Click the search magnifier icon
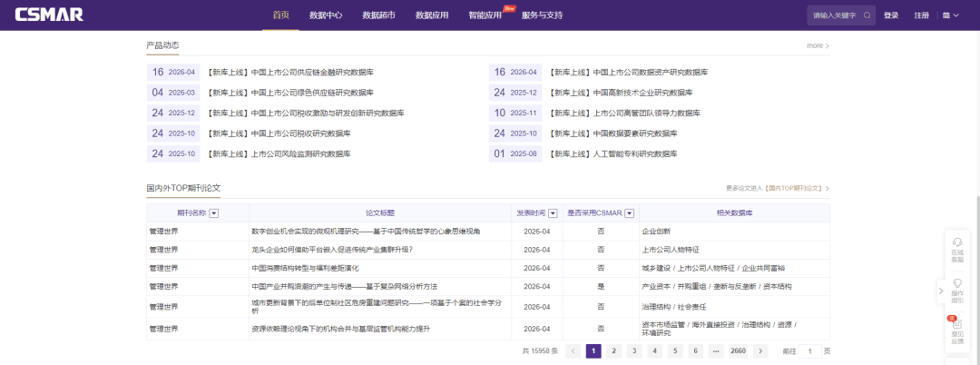 [867, 15]
